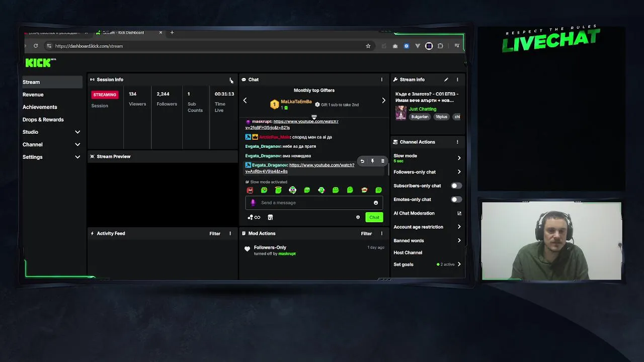Click Host Channel action
The width and height of the screenshot is (644, 362).
coord(408,252)
